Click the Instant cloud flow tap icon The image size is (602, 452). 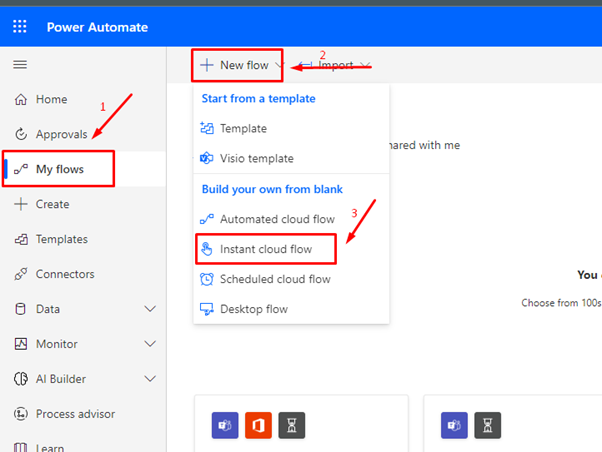pos(207,249)
